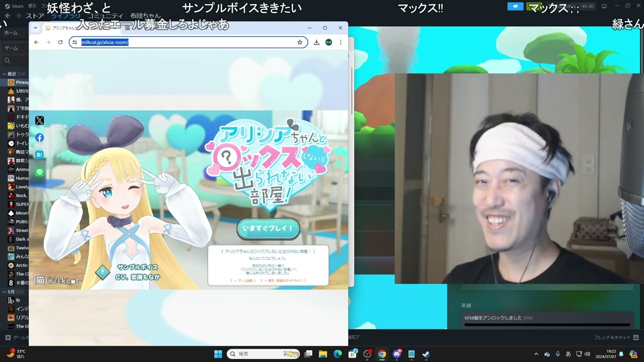Click the achievements progress bar 0/16
Image resolution: width=644 pixels, height=362 pixels.
[547, 325]
